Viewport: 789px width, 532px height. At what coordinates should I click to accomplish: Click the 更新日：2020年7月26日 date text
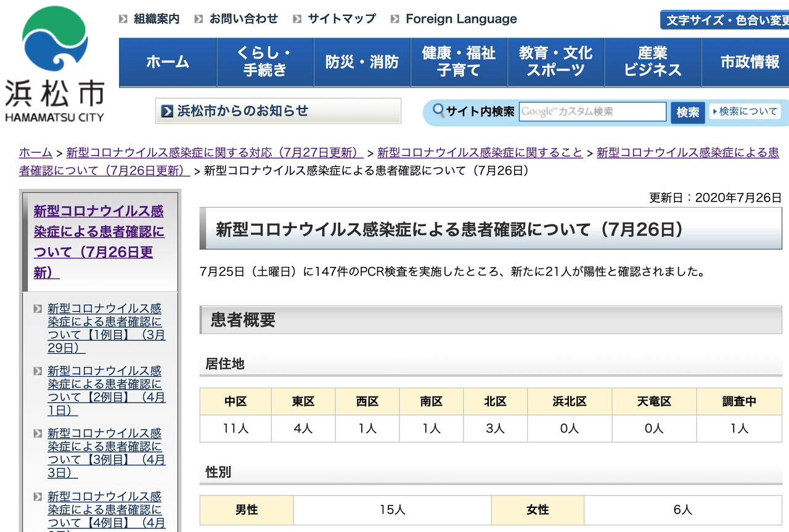716,198
